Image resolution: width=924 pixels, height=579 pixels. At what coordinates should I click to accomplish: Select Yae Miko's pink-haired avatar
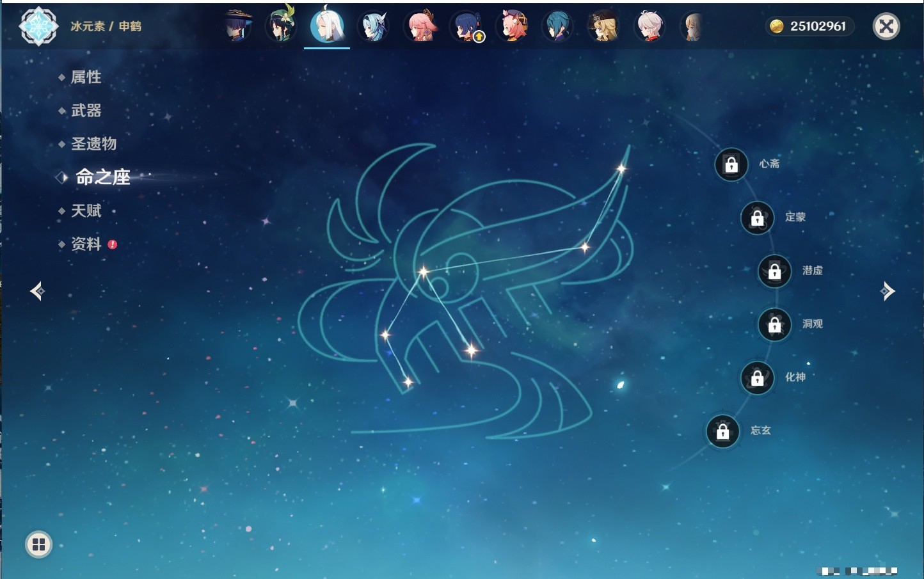click(420, 26)
